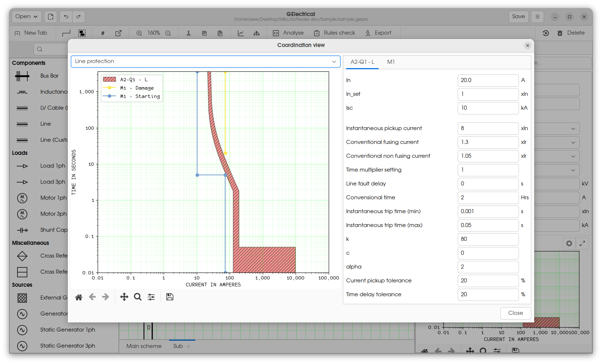Go forward to the next plot view
The width and height of the screenshot is (602, 364).
click(106, 297)
